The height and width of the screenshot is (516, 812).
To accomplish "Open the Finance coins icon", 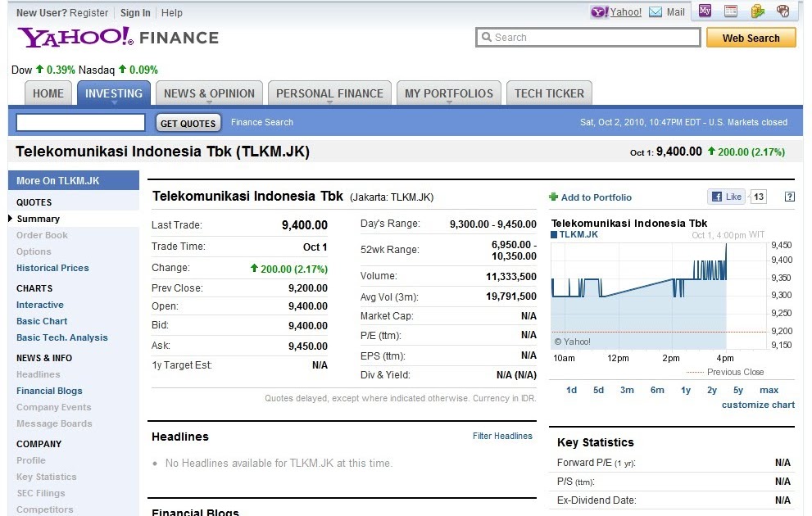I will [758, 11].
